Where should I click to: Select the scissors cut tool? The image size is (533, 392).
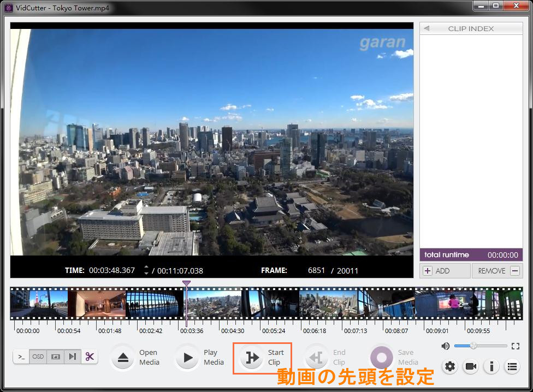pyautogui.click(x=90, y=357)
